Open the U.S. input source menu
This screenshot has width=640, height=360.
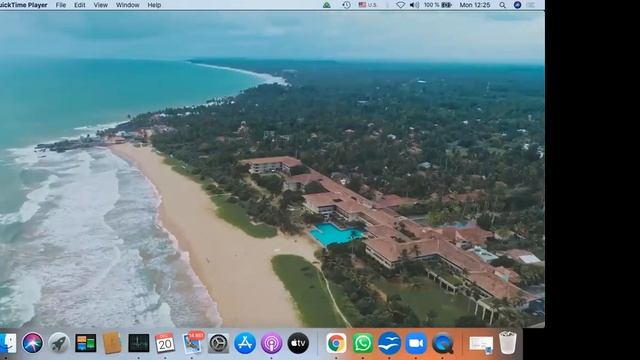click(368, 5)
